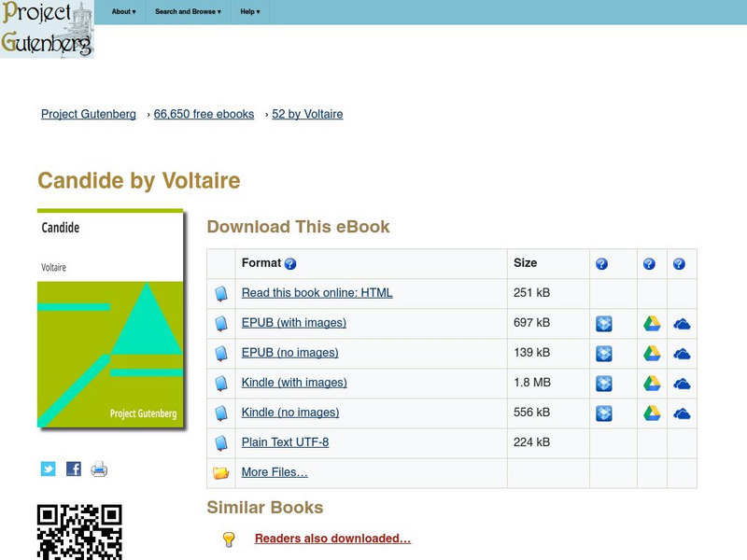The width and height of the screenshot is (747, 560).
Task: Open Readers also downloaded link
Action: tap(332, 539)
